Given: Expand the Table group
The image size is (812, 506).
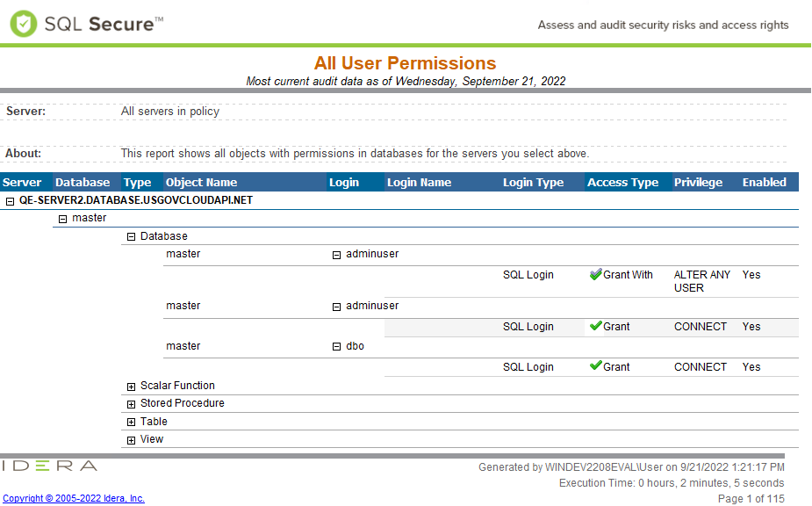Looking at the screenshot, I should tap(132, 423).
